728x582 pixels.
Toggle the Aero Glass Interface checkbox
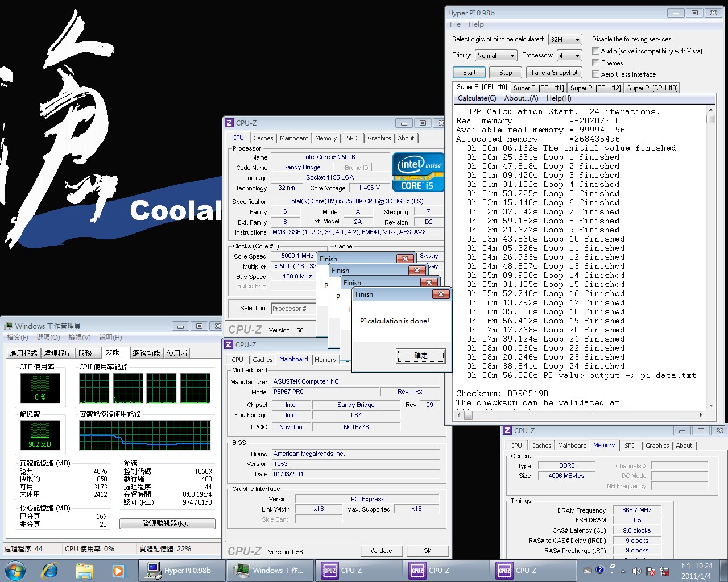(595, 74)
